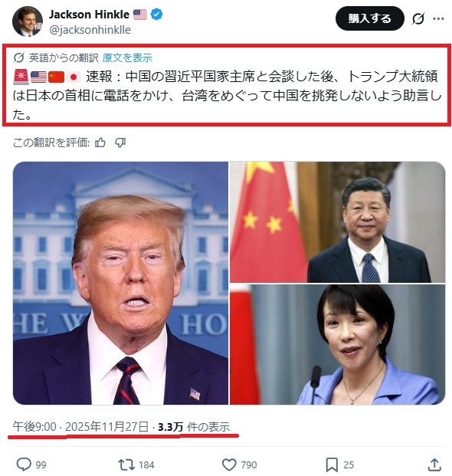Click the Jackson Hinkle display name
This screenshot has height=476, width=452.
pyautogui.click(x=89, y=15)
